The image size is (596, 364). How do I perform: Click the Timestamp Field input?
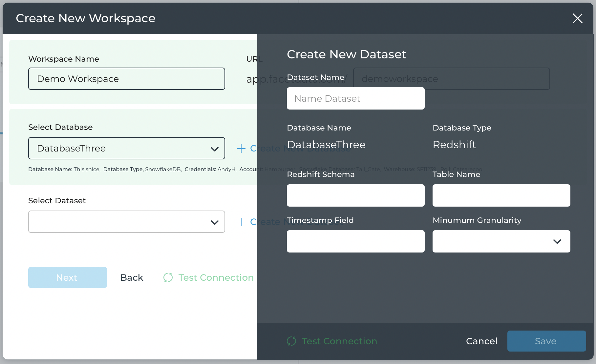point(355,241)
